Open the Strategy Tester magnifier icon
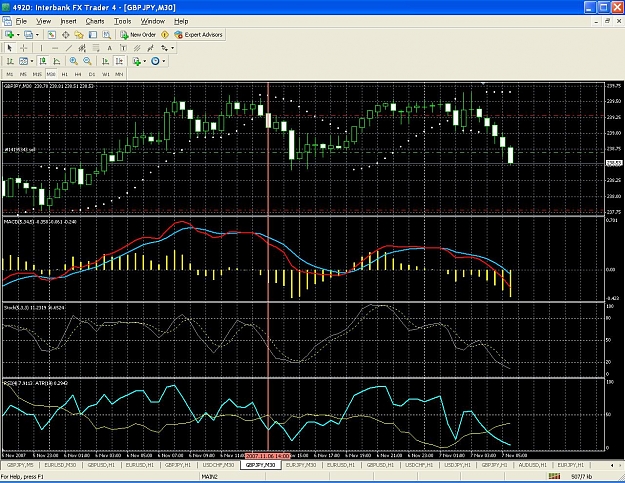This screenshot has width=625, height=483. pos(106,35)
